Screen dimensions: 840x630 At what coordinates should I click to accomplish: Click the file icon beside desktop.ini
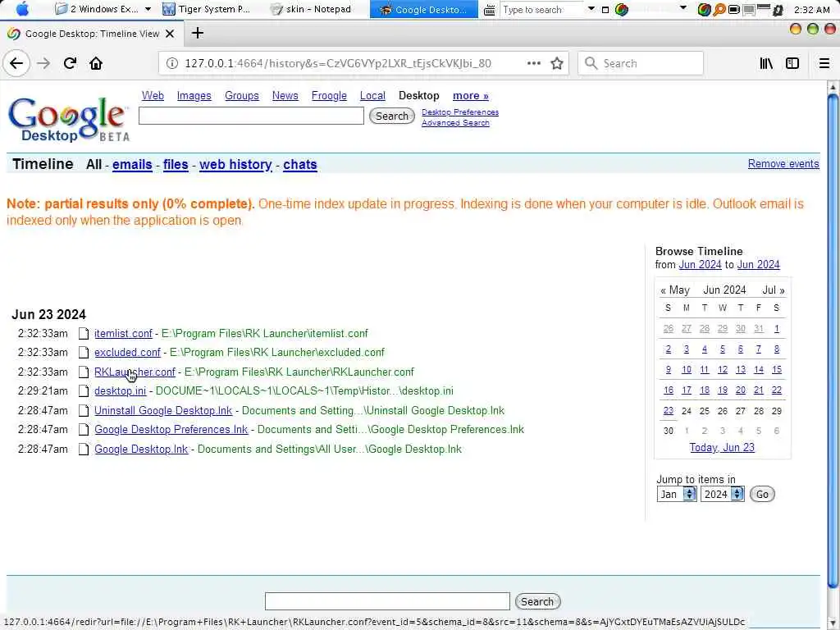click(84, 391)
